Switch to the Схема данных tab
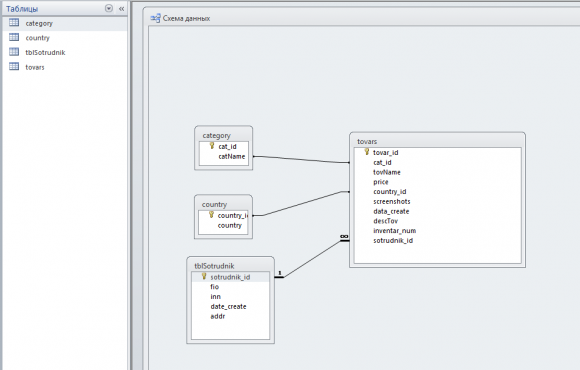The width and height of the screenshot is (580, 370). 181,18
